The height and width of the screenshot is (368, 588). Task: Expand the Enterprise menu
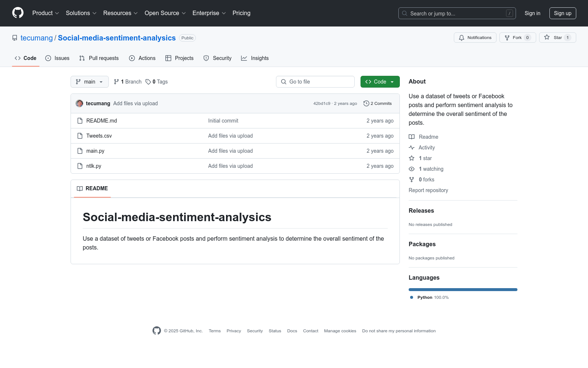pos(209,13)
